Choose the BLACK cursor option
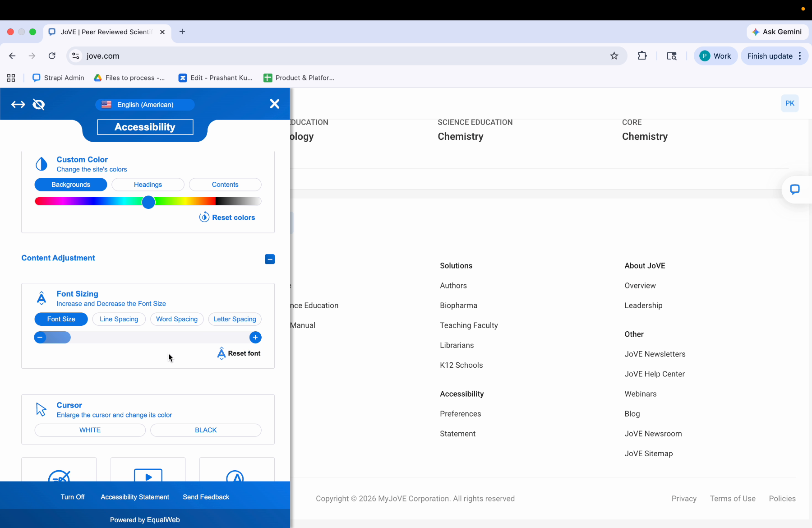 coord(206,430)
